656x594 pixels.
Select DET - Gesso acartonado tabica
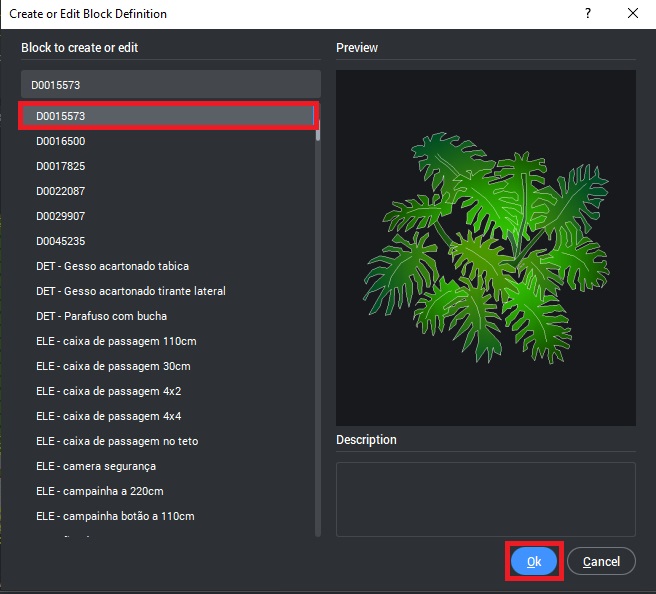click(x=112, y=266)
